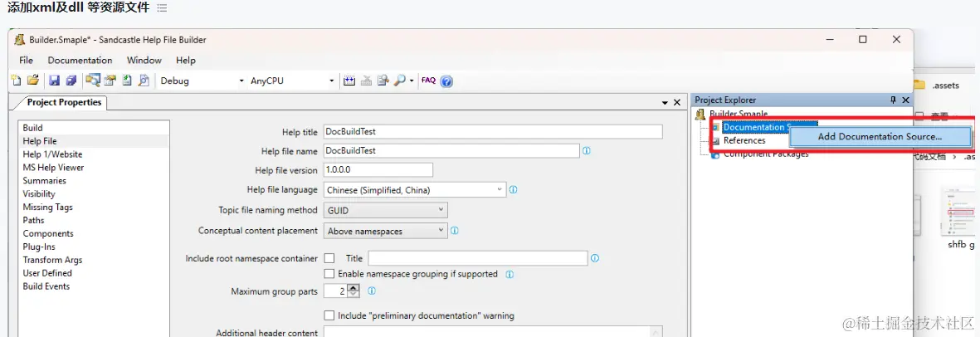The image size is (980, 337).
Task: Open the FAQ toolbar icon
Action: point(428,80)
